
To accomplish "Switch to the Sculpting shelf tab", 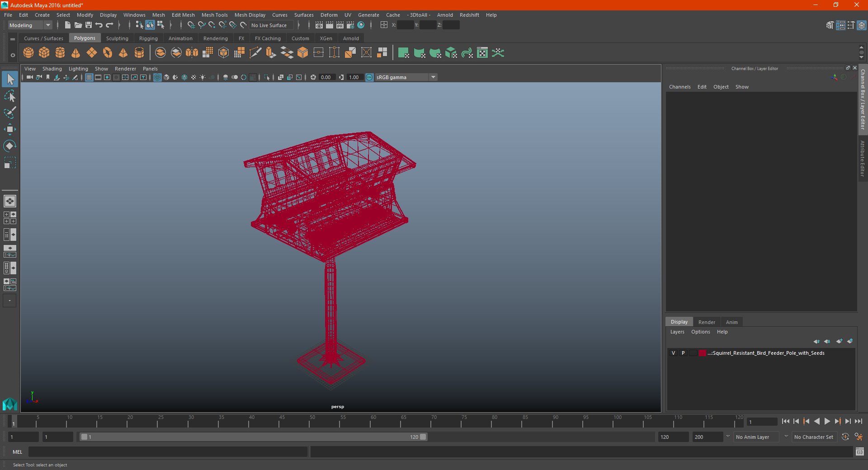I will (x=117, y=38).
